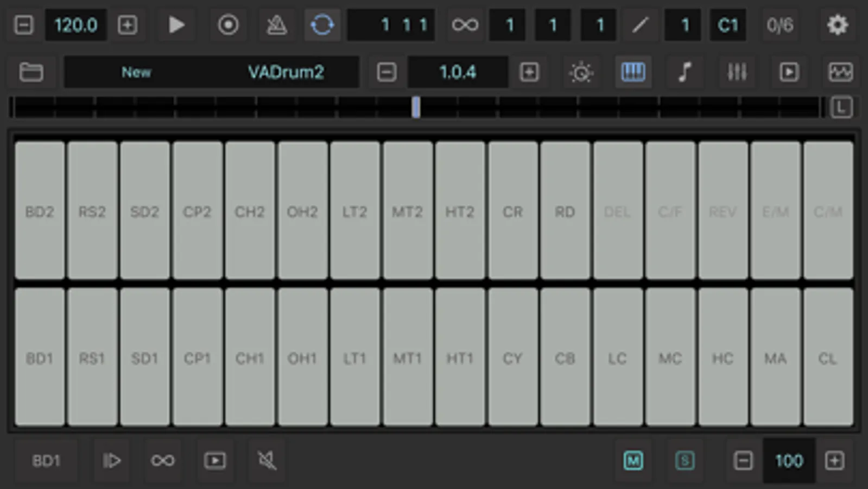Screen dimensions: 868x489
Task: Tap the CH2 closed hi-hat pad
Action: pyautogui.click(x=250, y=210)
